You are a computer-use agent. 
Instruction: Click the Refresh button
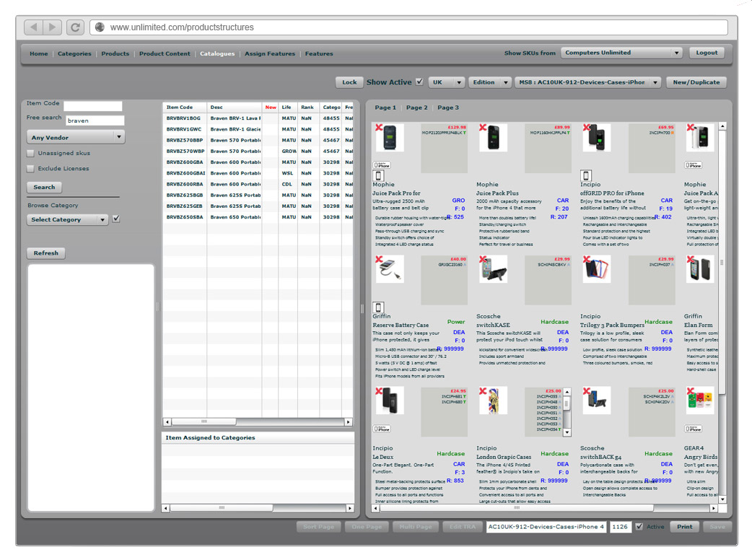(x=45, y=253)
